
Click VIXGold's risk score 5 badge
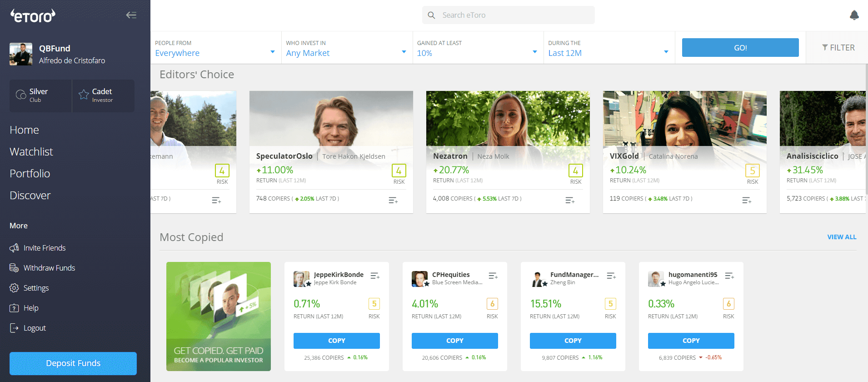coord(753,171)
